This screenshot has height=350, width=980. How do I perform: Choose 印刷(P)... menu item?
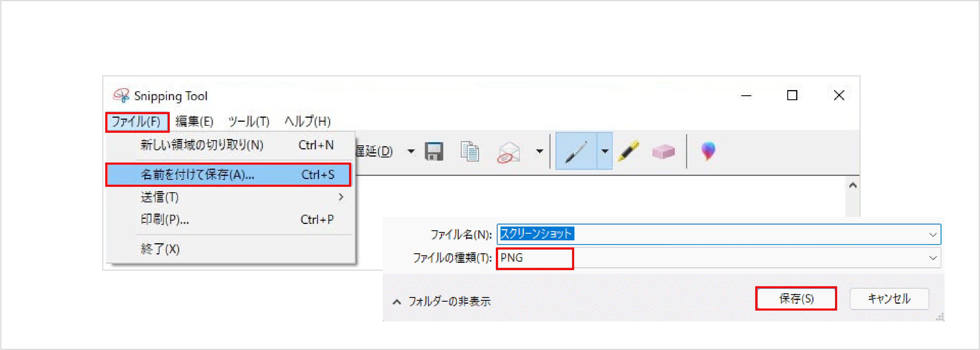pyautogui.click(x=230, y=220)
